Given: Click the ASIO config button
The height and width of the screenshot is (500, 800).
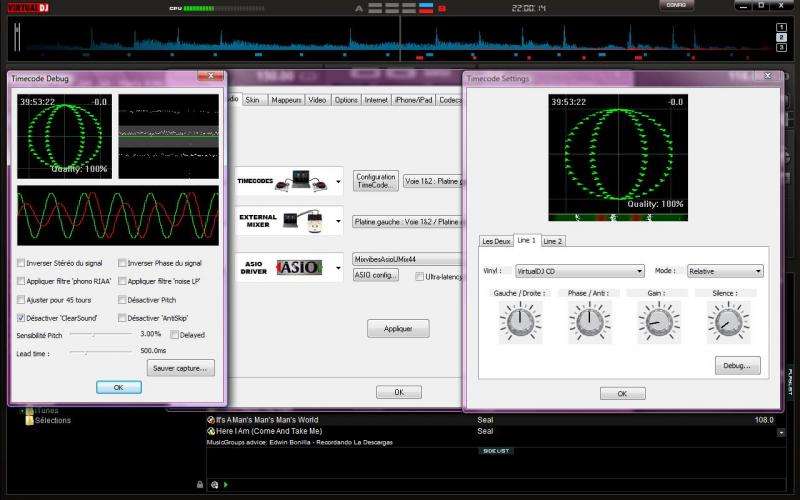Looking at the screenshot, I should (x=376, y=275).
